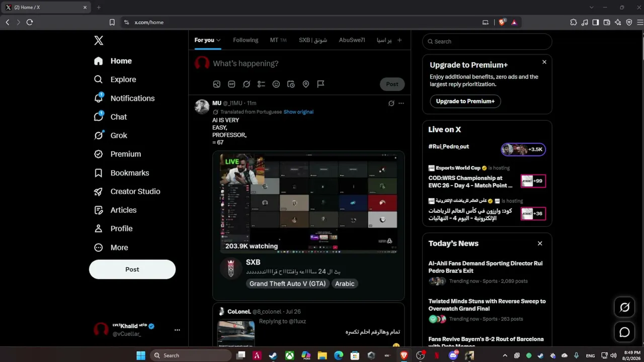Open Premium in the sidebar
Viewport: 644px width, 362px height.
tap(117, 154)
